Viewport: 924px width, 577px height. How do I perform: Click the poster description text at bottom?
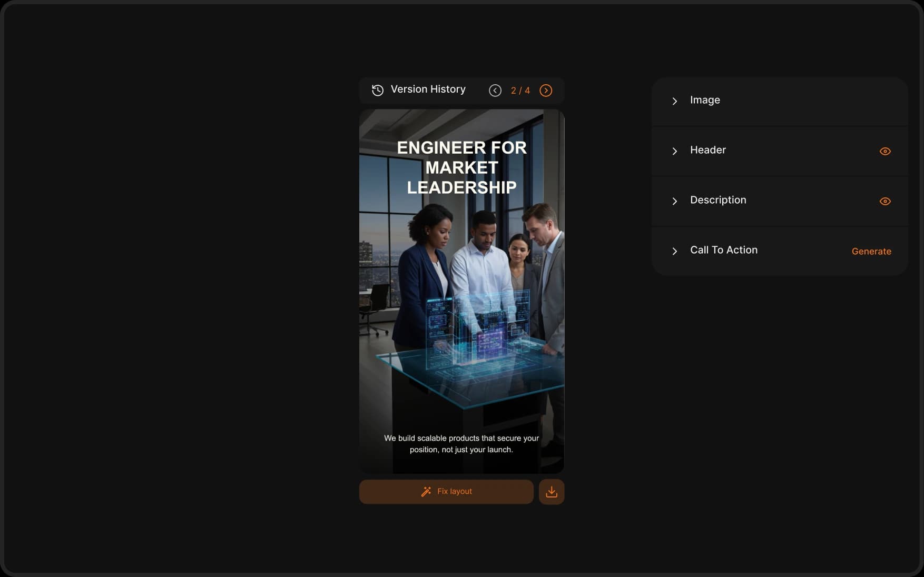461,444
